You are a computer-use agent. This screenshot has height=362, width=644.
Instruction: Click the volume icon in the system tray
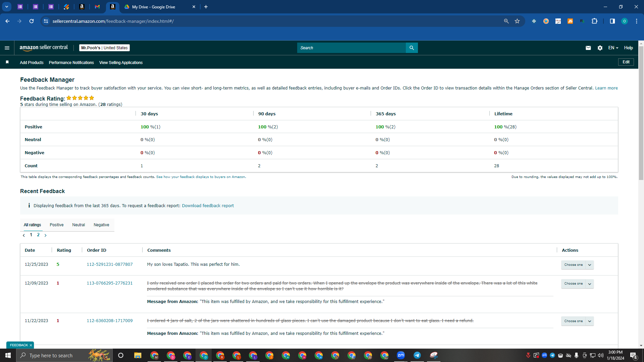pos(601,355)
